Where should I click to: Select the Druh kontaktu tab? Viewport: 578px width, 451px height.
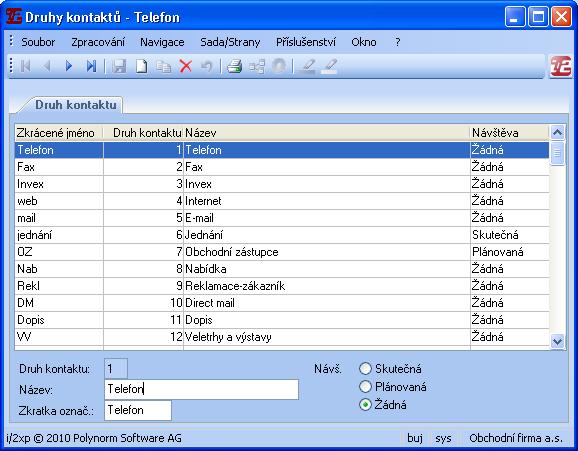pos(76,105)
